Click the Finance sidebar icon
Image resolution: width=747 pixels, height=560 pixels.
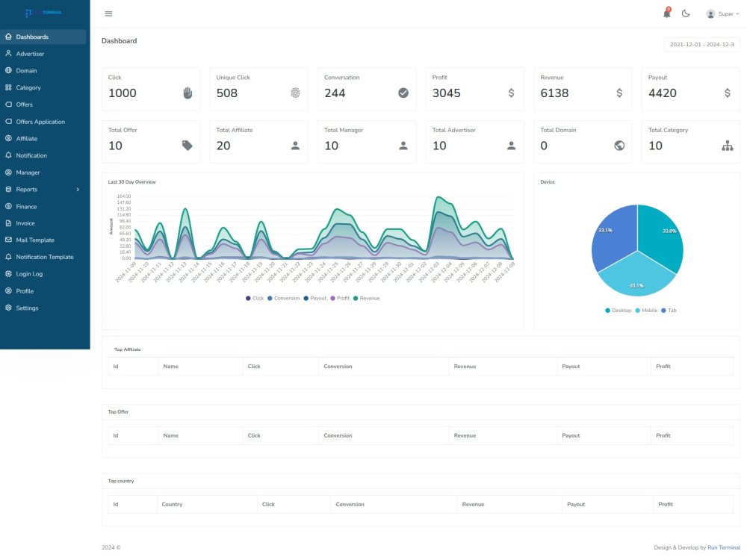pyautogui.click(x=8, y=206)
